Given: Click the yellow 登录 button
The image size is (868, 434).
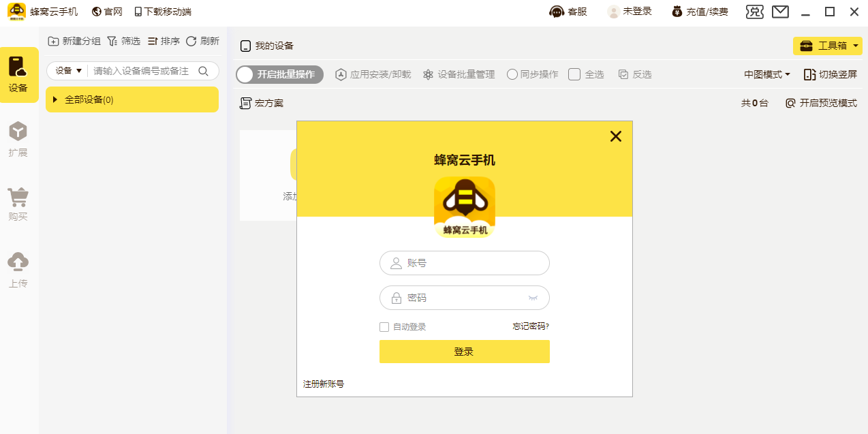Looking at the screenshot, I should click(464, 352).
